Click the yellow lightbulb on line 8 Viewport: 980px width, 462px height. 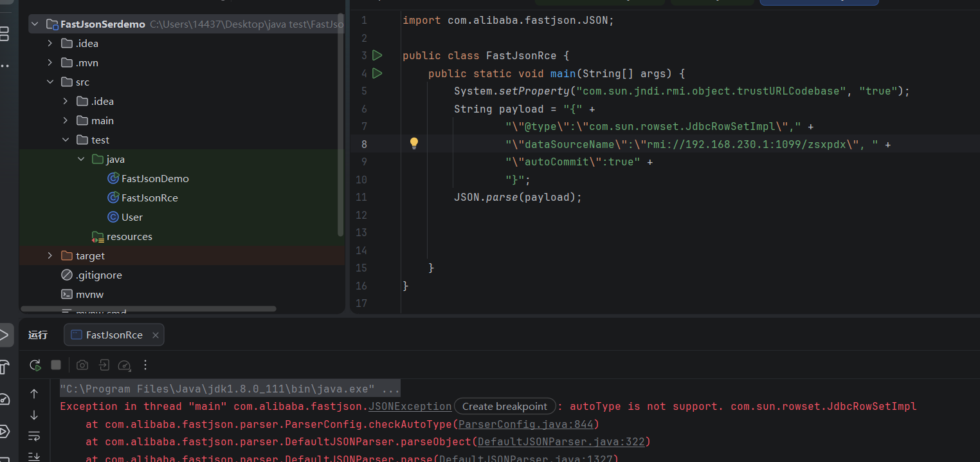(414, 143)
